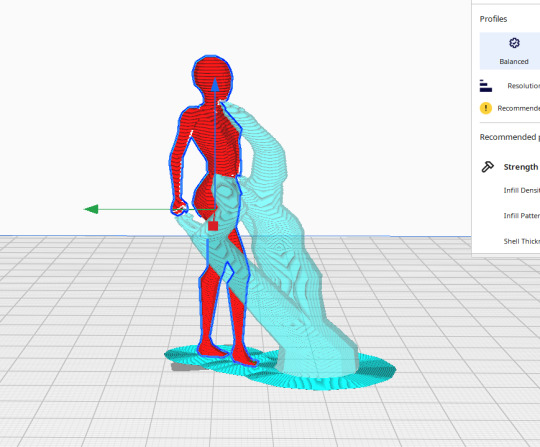540x447 pixels.
Task: Click the Balanced profile label
Action: pos(514,62)
